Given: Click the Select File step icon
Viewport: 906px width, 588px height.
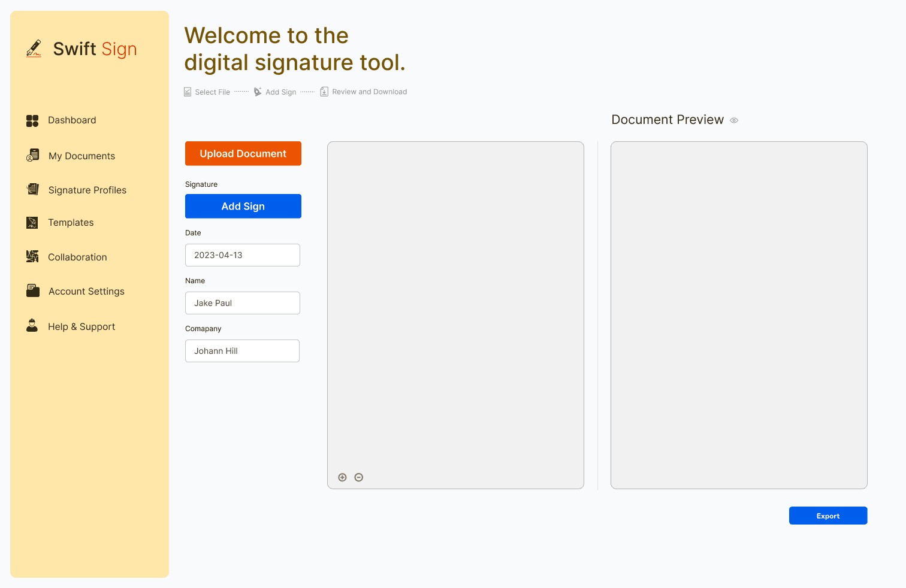Looking at the screenshot, I should 188,91.
